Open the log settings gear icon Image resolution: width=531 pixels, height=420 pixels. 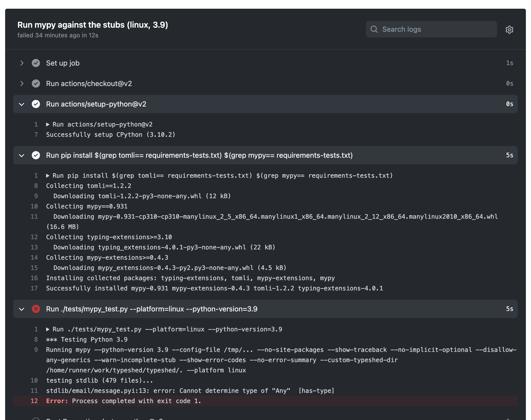click(x=509, y=30)
